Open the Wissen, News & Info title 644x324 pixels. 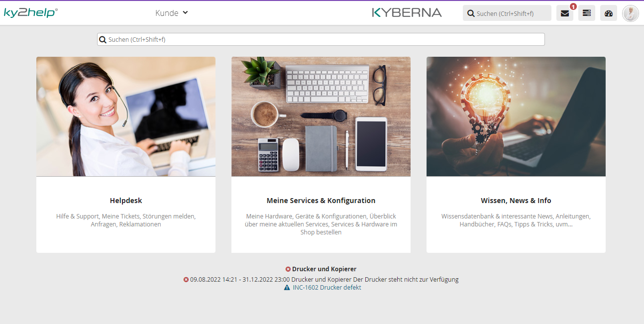click(516, 201)
